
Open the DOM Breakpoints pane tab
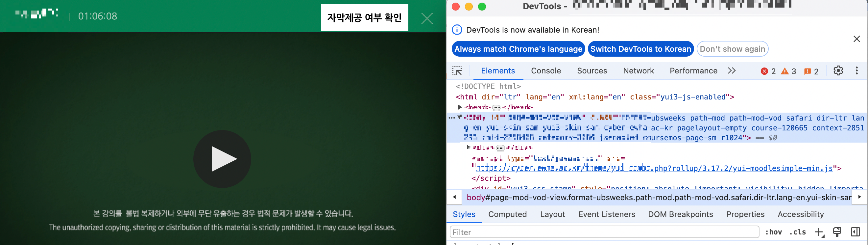coord(680,214)
